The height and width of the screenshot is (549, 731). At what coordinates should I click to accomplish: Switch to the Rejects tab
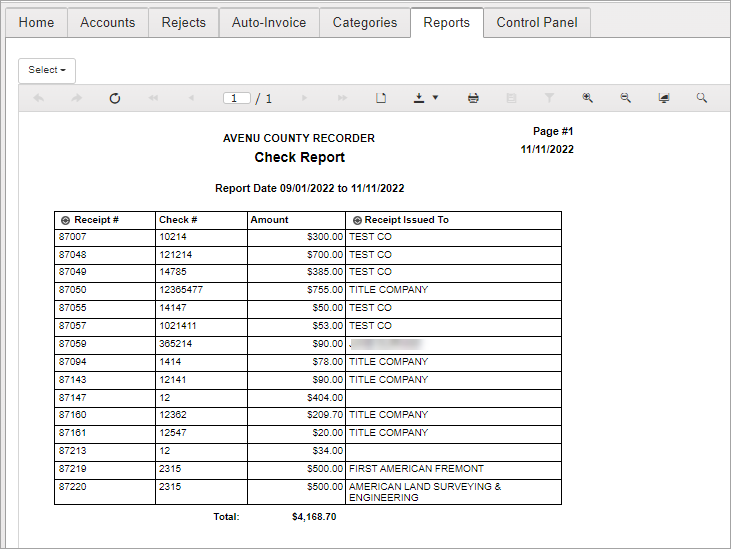(183, 22)
